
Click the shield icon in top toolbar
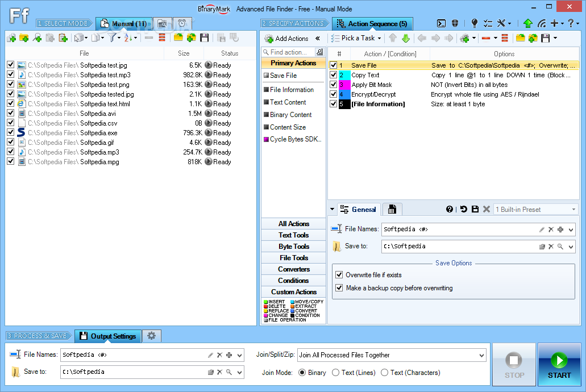(455, 23)
